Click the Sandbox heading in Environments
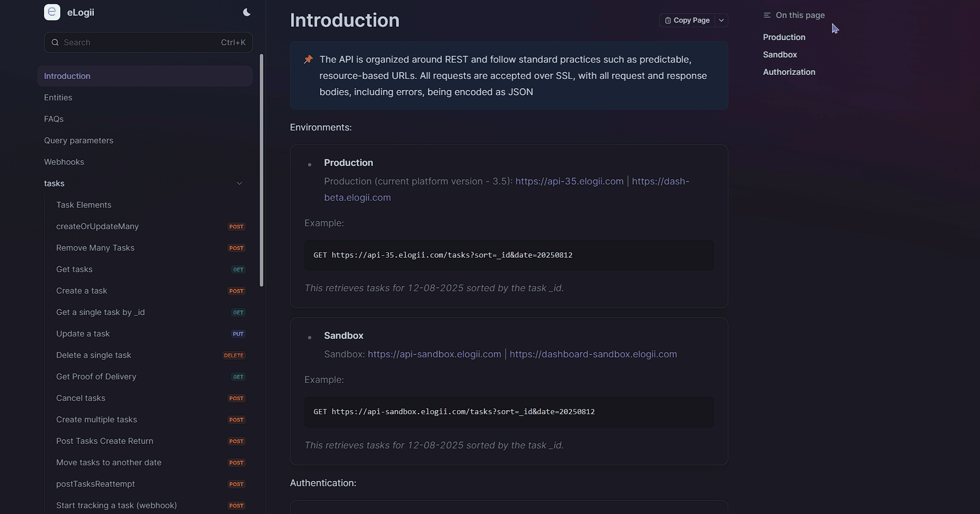Screen dimensions: 980x514 pos(344,335)
